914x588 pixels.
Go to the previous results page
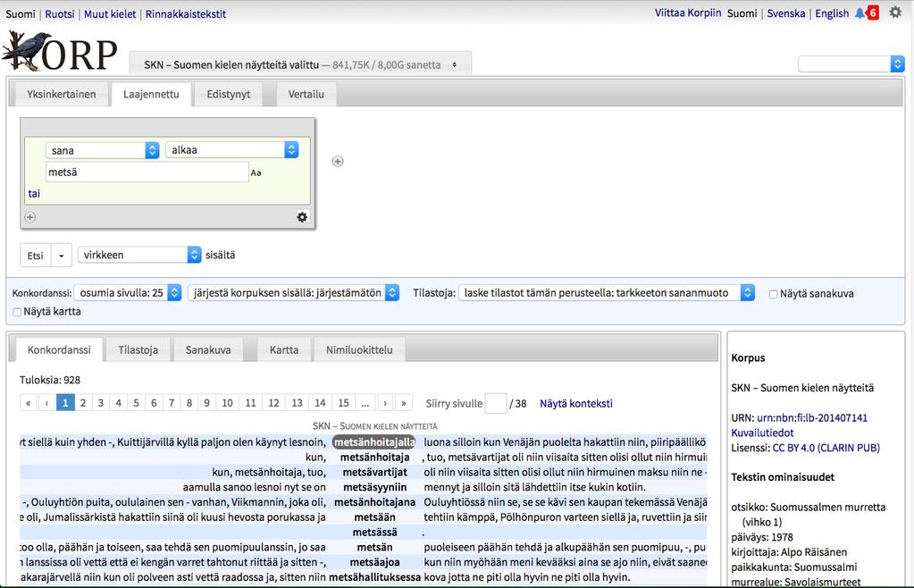coord(46,403)
